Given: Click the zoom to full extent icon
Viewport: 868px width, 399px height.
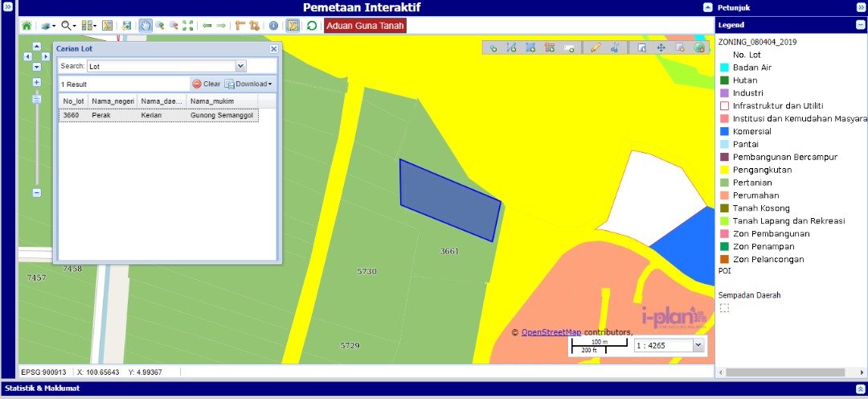Looking at the screenshot, I should pyautogui.click(x=188, y=26).
